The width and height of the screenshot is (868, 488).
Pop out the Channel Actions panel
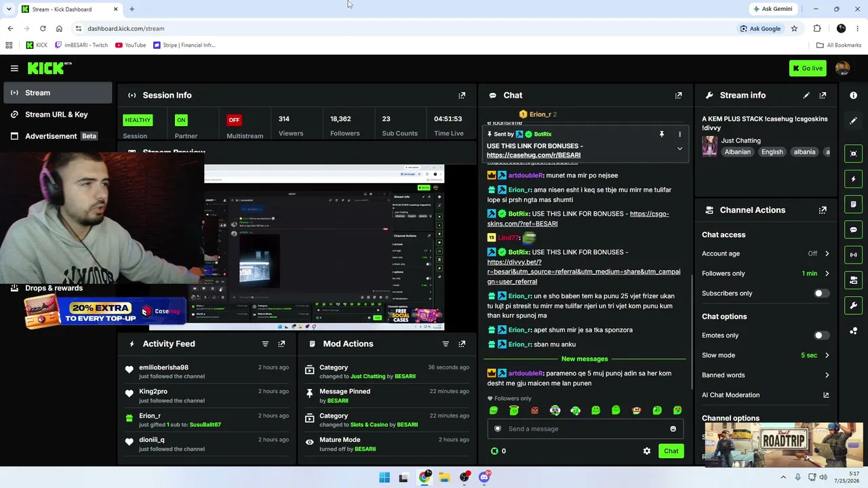tap(823, 210)
